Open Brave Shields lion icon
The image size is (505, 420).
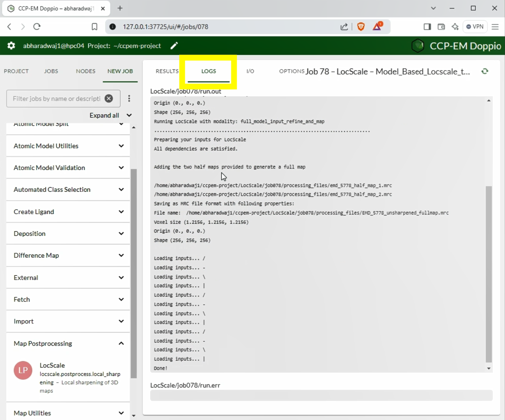(x=361, y=27)
